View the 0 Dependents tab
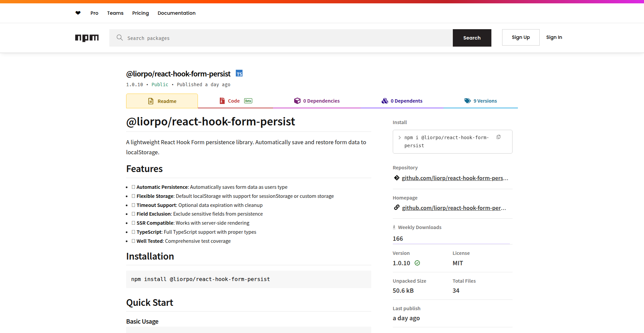Image resolution: width=644 pixels, height=333 pixels. (402, 101)
